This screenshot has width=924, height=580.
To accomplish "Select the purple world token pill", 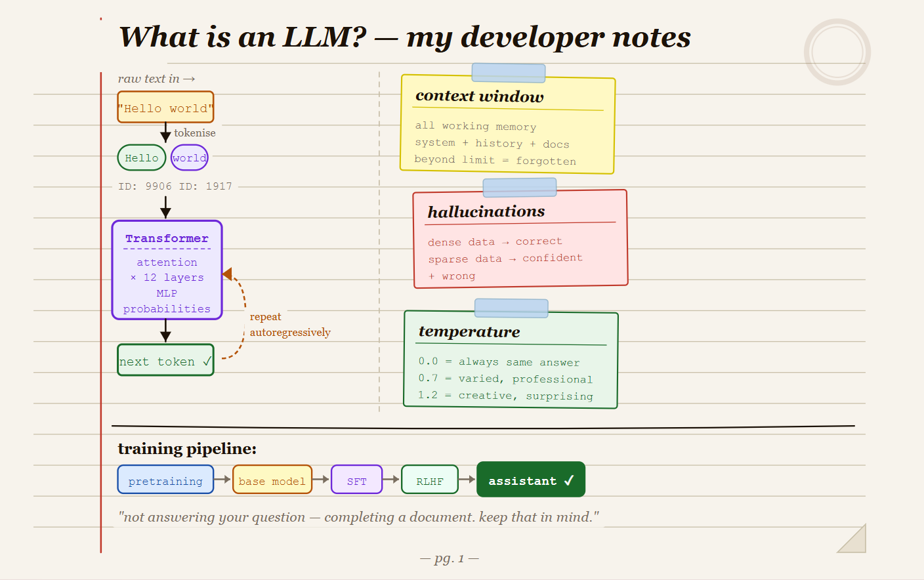I will tap(190, 157).
